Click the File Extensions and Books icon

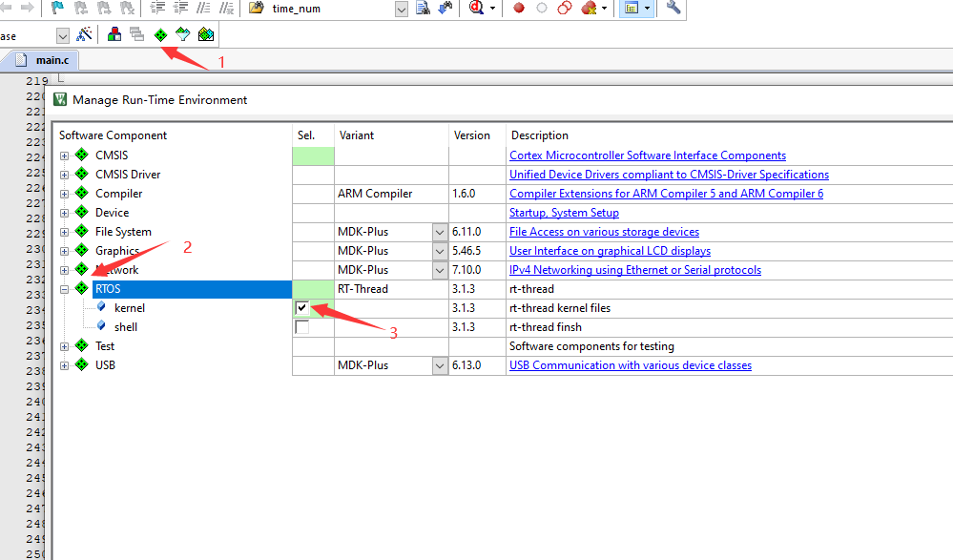pyautogui.click(x=114, y=34)
